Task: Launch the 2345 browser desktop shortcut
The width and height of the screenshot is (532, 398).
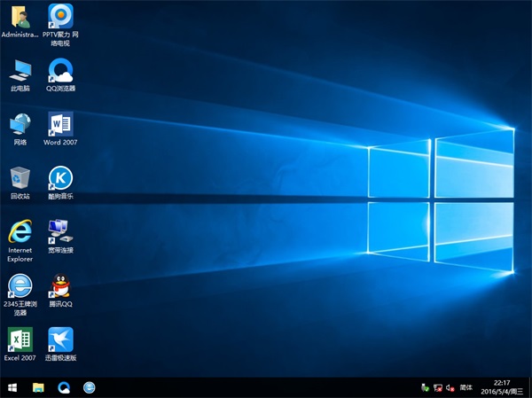Action: [x=20, y=285]
